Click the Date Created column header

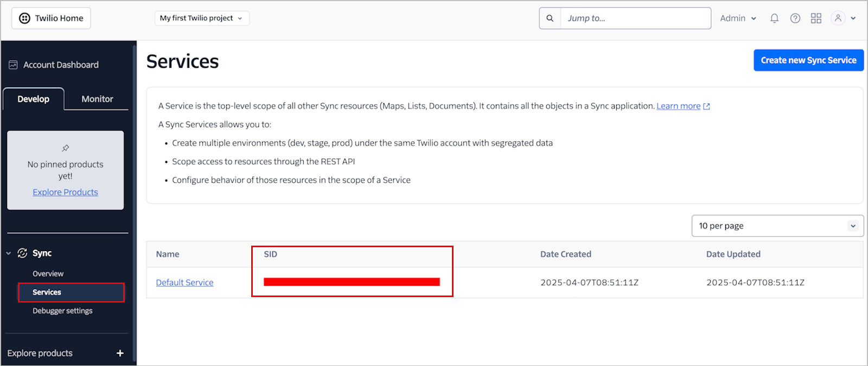(566, 254)
